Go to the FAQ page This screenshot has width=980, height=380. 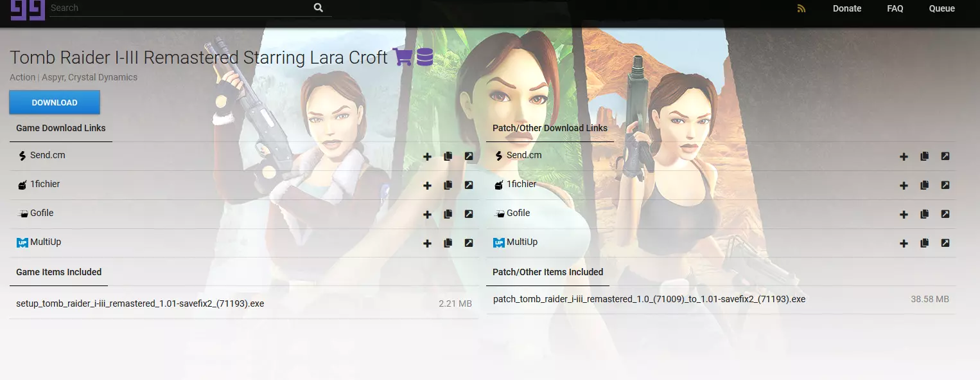(x=895, y=8)
